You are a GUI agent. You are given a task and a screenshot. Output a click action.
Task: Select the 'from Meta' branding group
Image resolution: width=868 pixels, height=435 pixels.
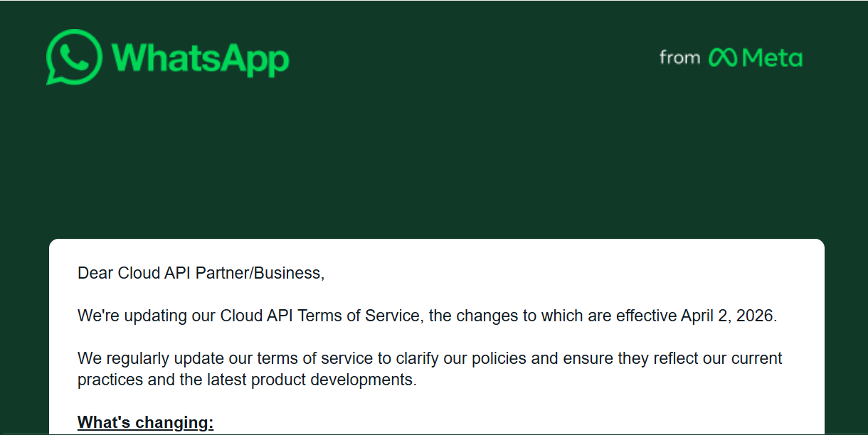point(730,57)
